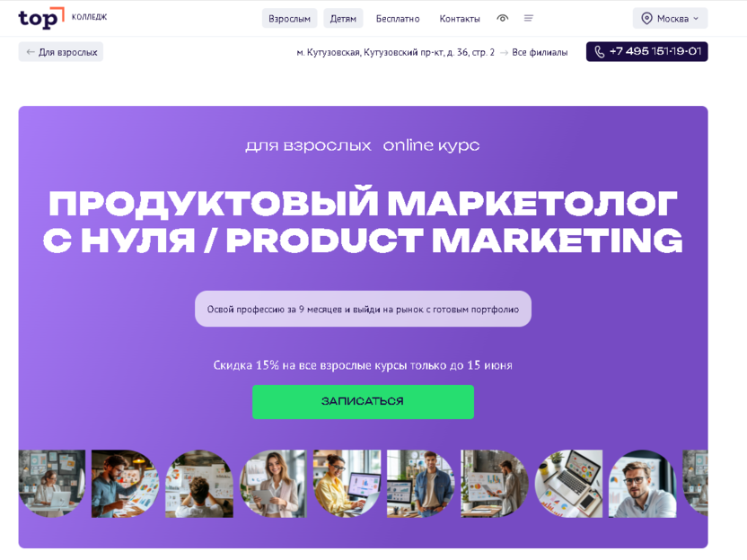747x560 pixels.
Task: Click the Все филиалы link
Action: pos(540,52)
